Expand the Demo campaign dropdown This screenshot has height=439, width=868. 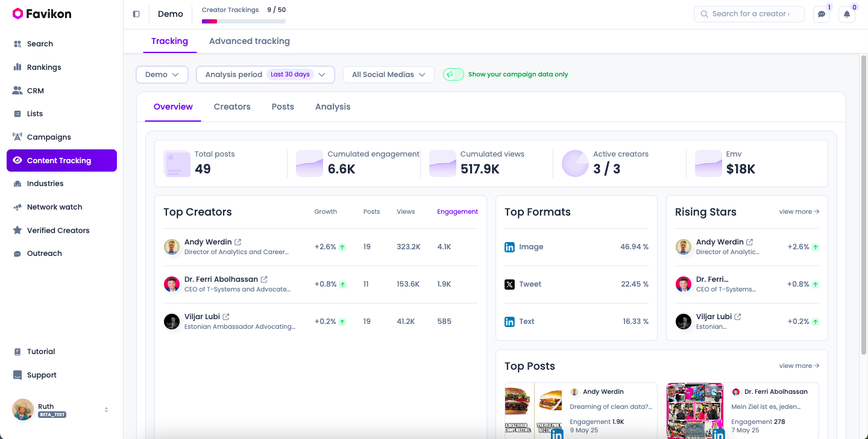point(162,75)
